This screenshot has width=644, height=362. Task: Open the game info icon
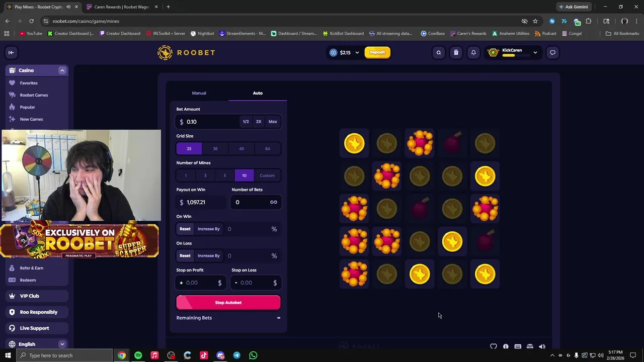(506, 346)
